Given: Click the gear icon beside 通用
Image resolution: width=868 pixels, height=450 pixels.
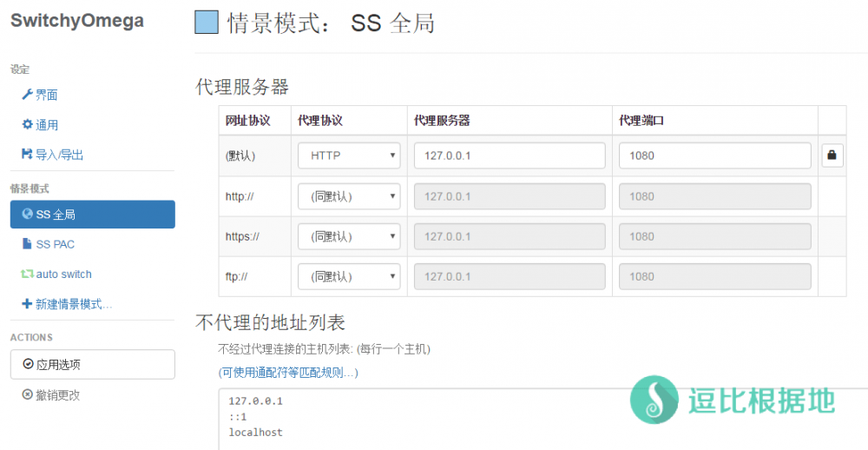Looking at the screenshot, I should tap(27, 124).
